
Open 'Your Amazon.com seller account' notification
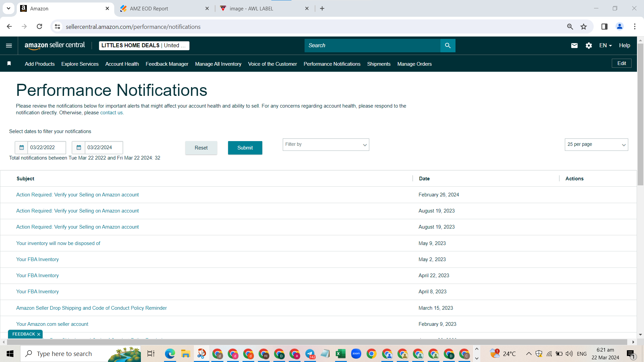point(52,324)
